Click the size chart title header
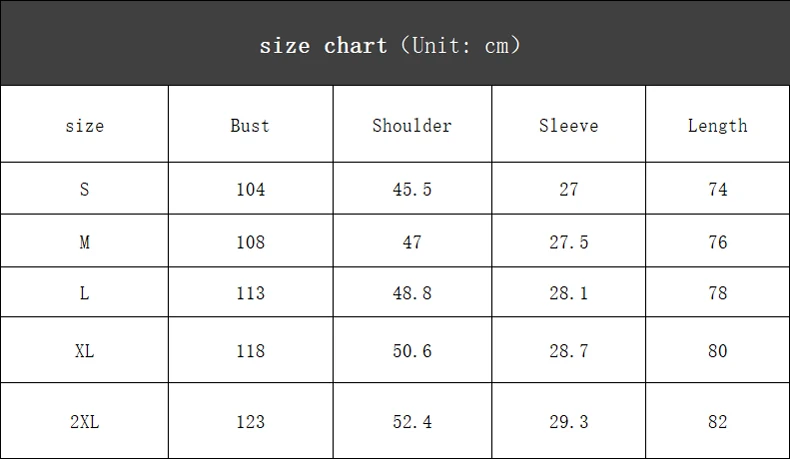Screen dimensions: 790x459 (389, 46)
